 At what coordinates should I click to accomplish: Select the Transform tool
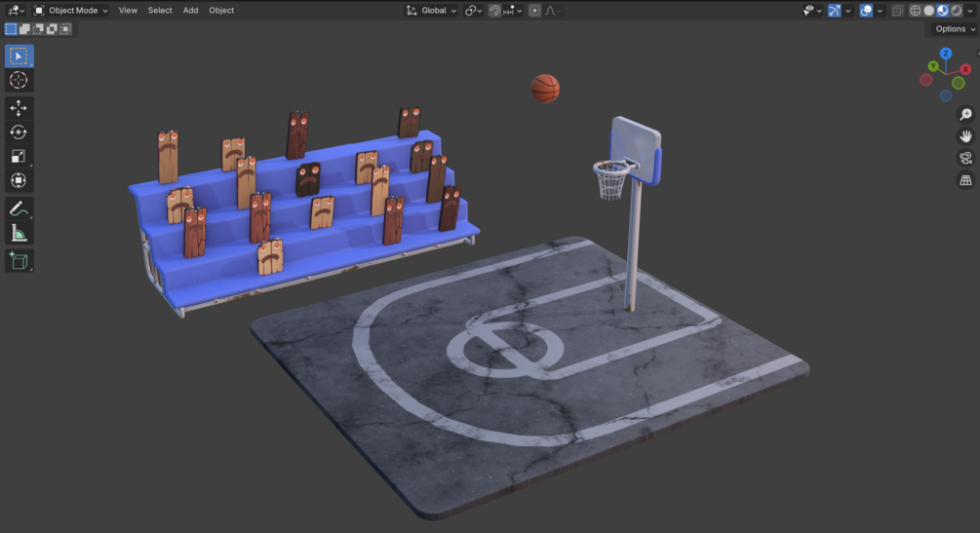pyautogui.click(x=19, y=180)
